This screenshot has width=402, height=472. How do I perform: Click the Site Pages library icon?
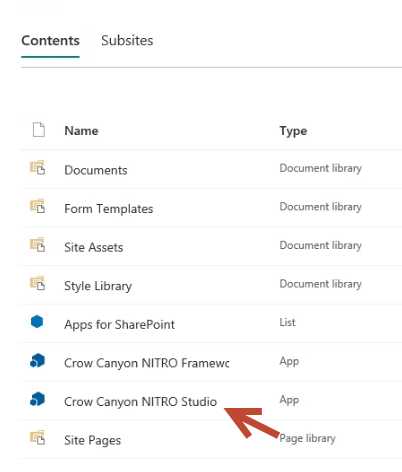point(37,438)
